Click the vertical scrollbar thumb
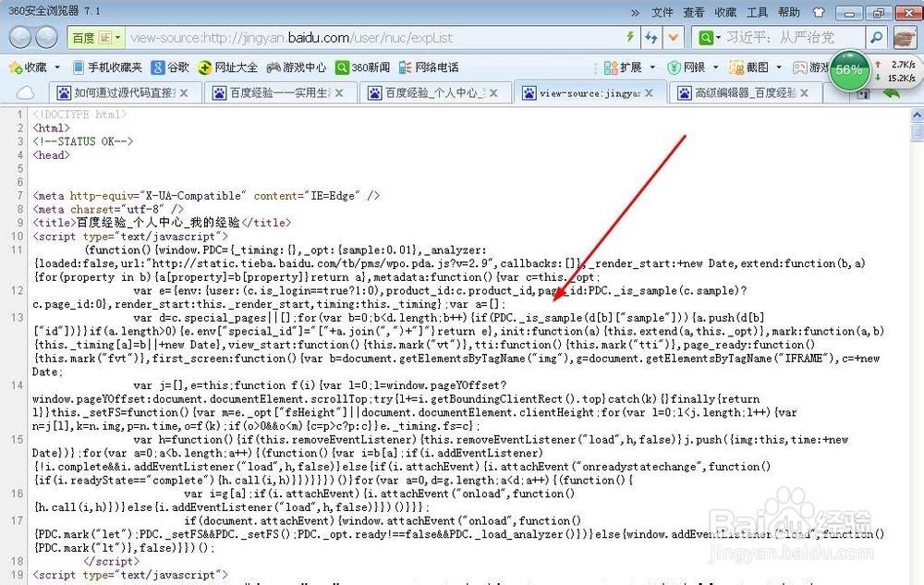Screen dimensions: 924x585 (917, 131)
